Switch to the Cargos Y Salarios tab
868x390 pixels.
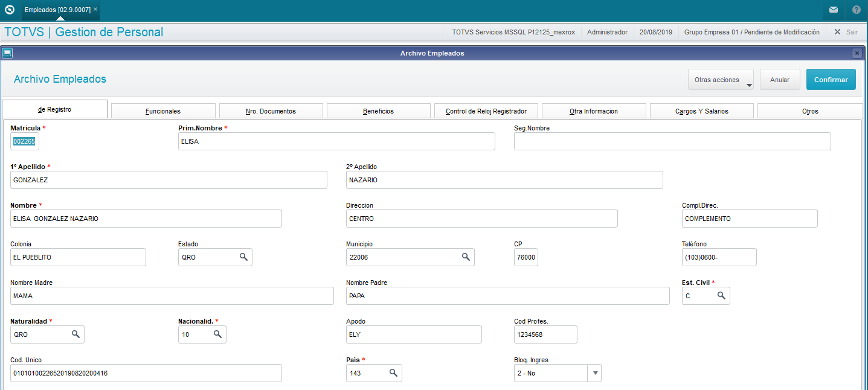tap(701, 111)
